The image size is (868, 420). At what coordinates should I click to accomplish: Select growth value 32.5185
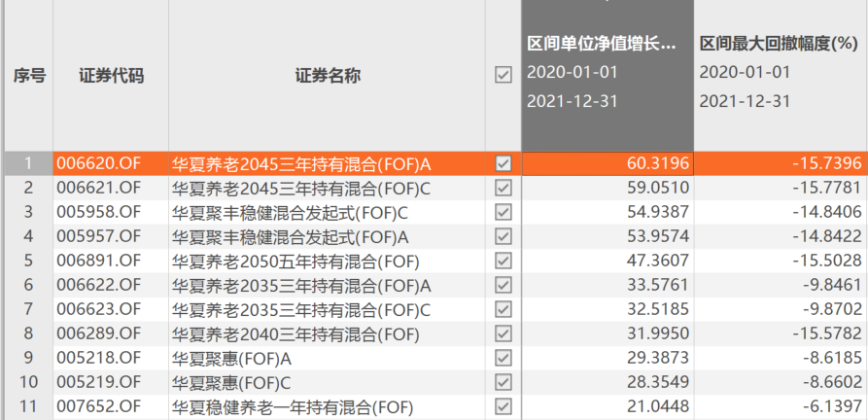click(658, 309)
